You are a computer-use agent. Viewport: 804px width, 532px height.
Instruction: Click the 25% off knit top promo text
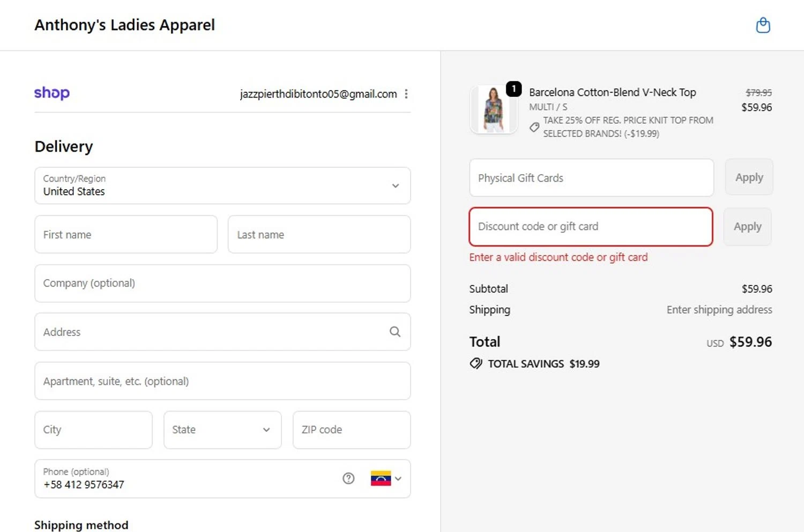(628, 127)
